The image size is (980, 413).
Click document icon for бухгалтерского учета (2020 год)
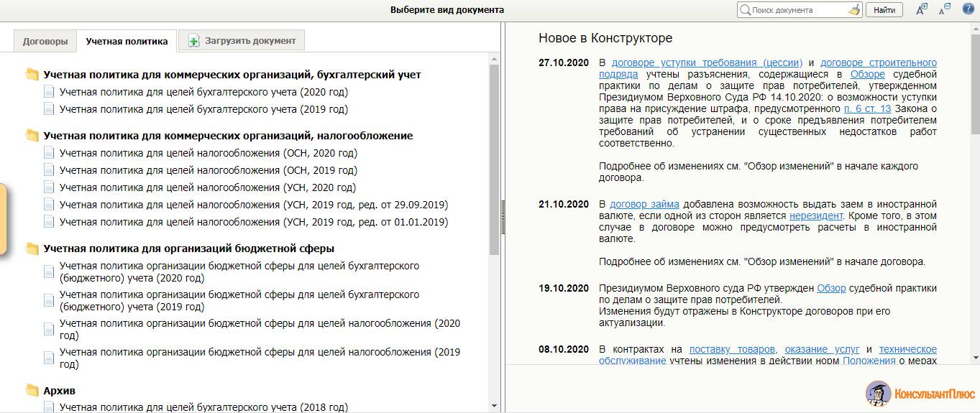(x=49, y=92)
